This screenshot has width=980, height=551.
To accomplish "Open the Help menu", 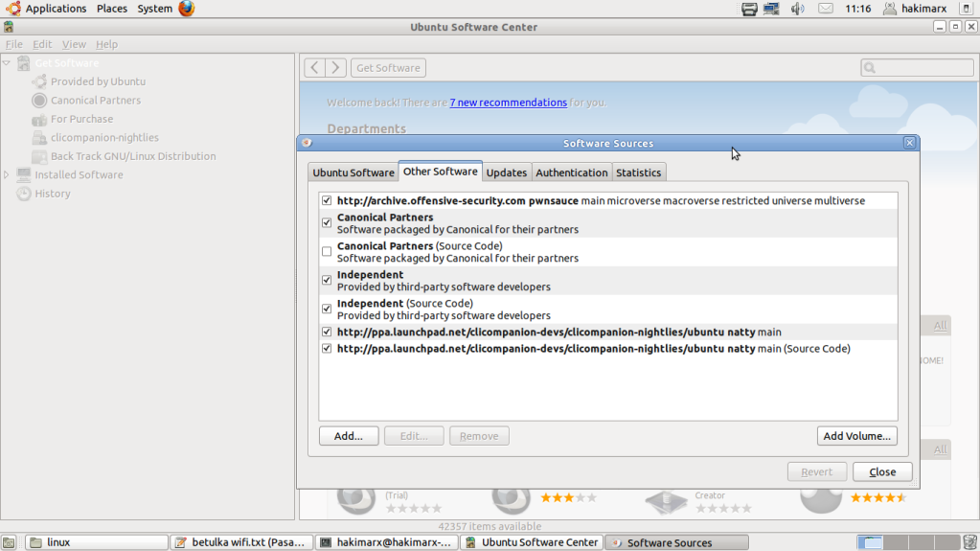I will [x=106, y=44].
